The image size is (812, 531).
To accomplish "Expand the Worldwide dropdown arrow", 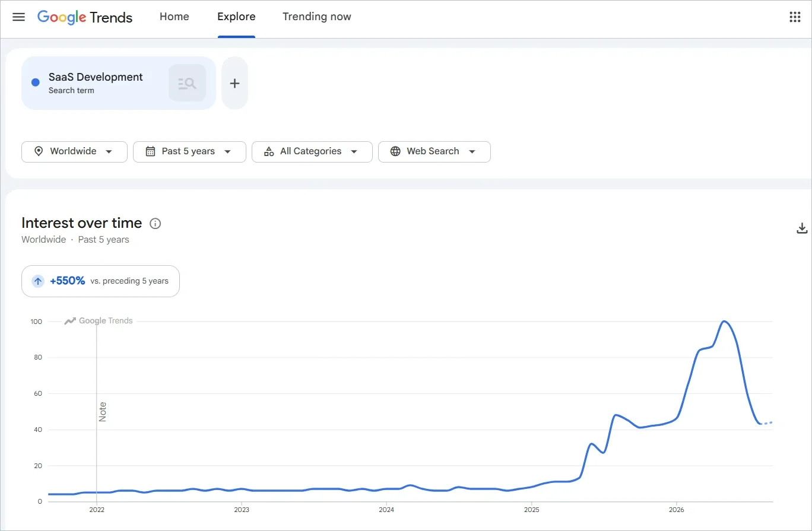I will (x=109, y=152).
